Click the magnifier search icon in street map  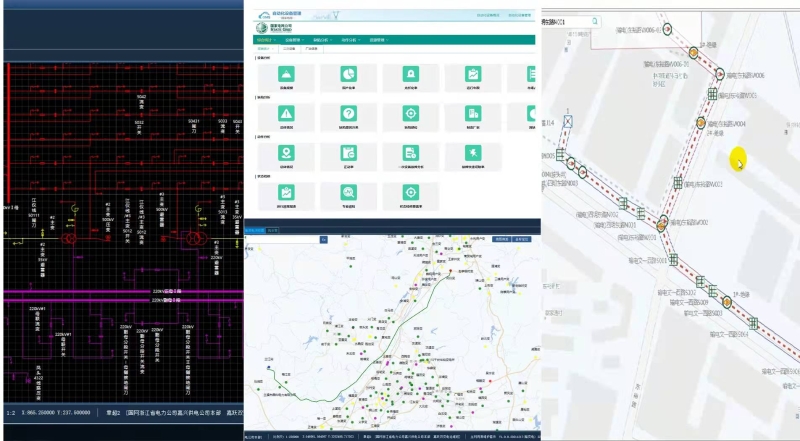pos(596,20)
